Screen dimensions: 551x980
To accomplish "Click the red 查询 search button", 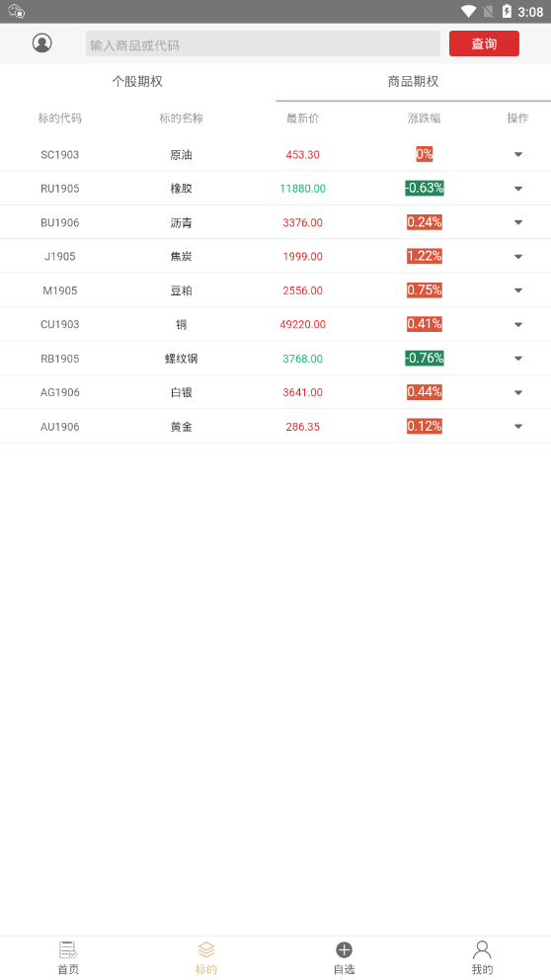I will (x=484, y=43).
